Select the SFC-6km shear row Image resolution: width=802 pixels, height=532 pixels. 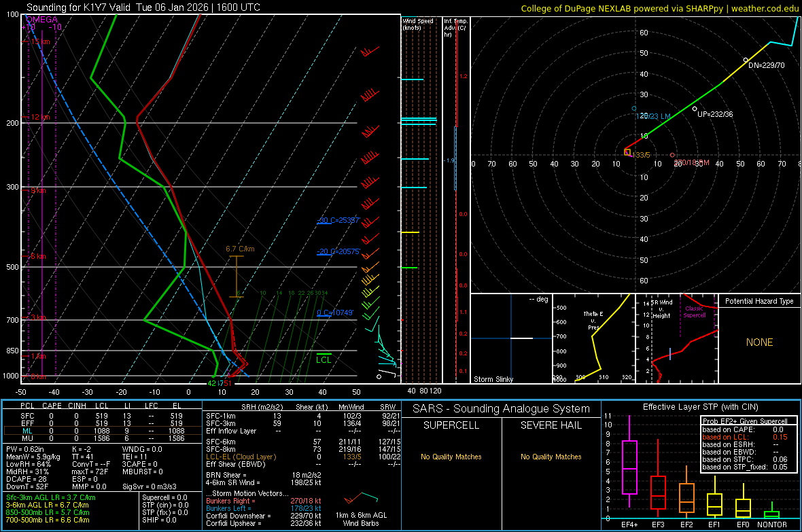(x=303, y=442)
